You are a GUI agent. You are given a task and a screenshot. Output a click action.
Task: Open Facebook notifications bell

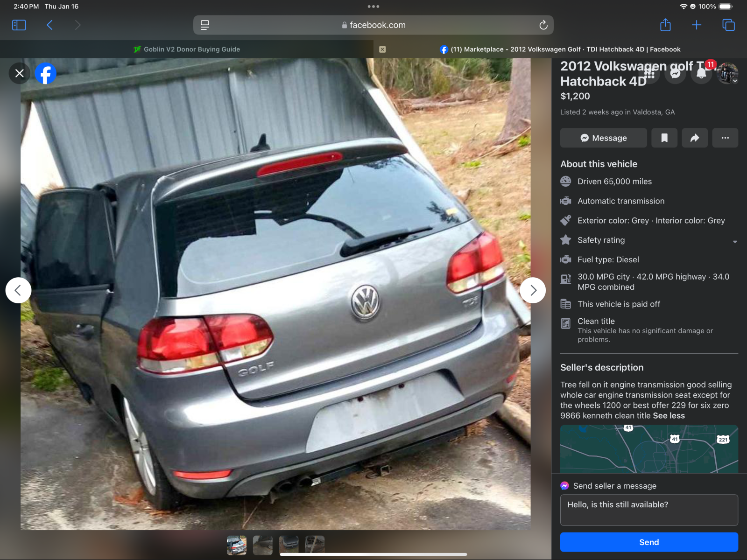[x=701, y=73]
